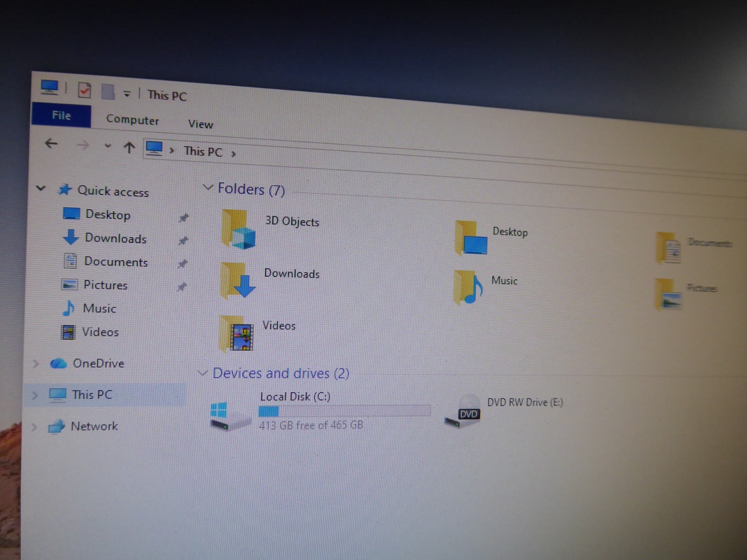The image size is (747, 560).
Task: Click the DVD RW Drive (E:) label
Action: (x=525, y=402)
